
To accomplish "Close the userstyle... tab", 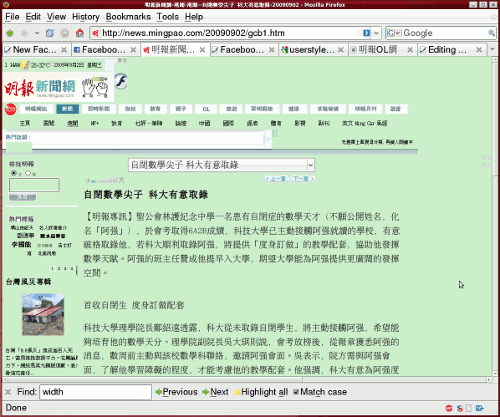I will (341, 50).
